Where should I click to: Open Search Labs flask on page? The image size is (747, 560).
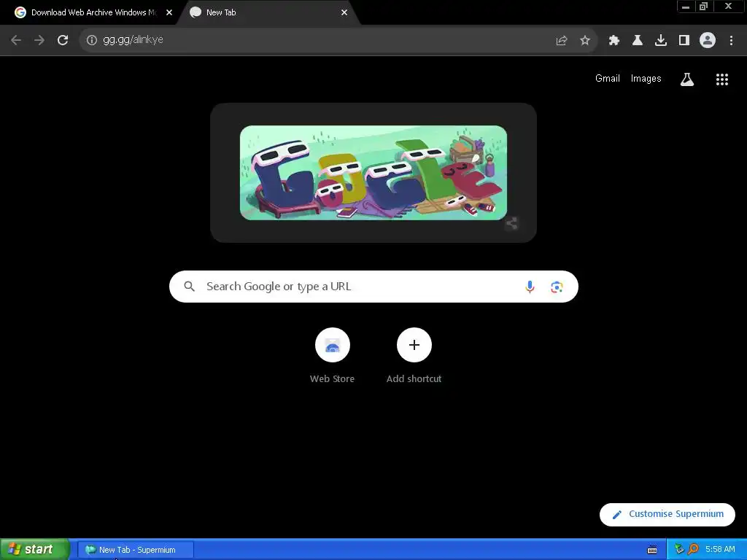click(687, 79)
